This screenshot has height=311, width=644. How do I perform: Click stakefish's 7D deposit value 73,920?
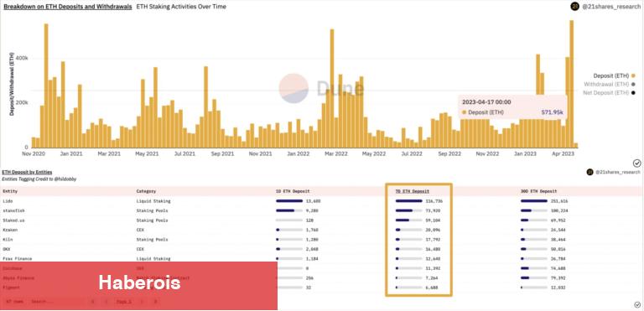click(433, 210)
